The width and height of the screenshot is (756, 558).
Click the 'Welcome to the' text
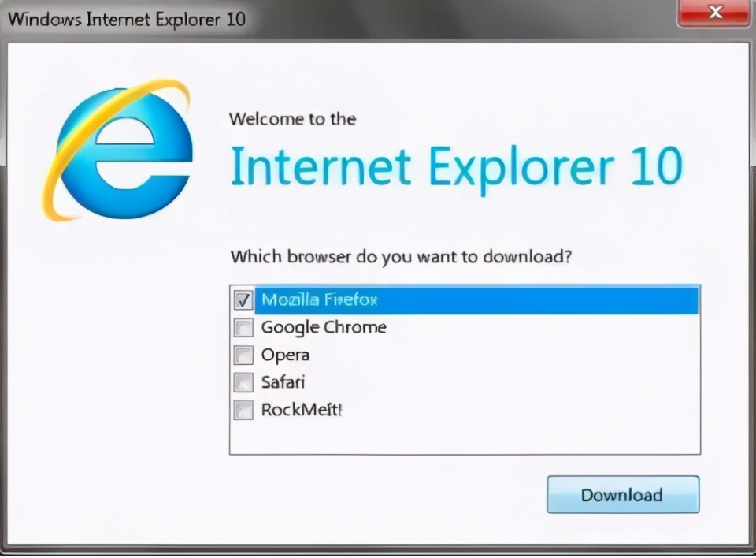point(293,119)
